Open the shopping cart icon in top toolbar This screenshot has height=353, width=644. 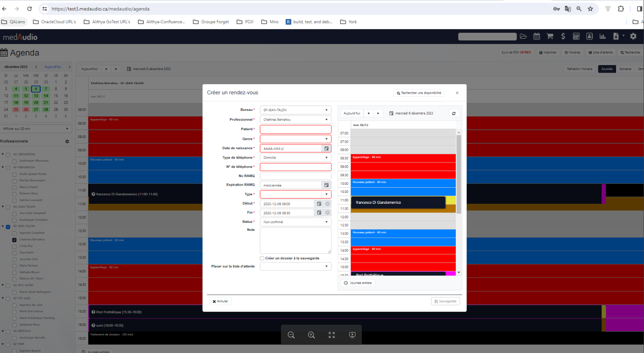[x=550, y=36]
